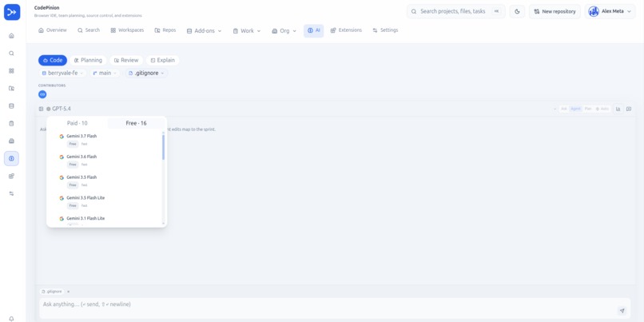The height and width of the screenshot is (322, 644).
Task: Focus Search projects, files, tasks field
Action: [x=456, y=11]
